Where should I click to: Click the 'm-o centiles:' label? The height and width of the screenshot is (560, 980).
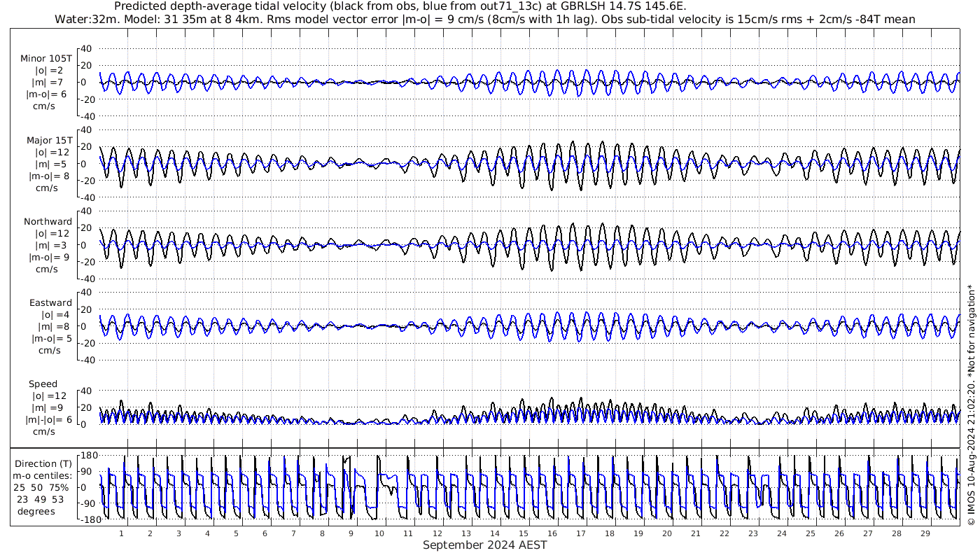coord(43,476)
